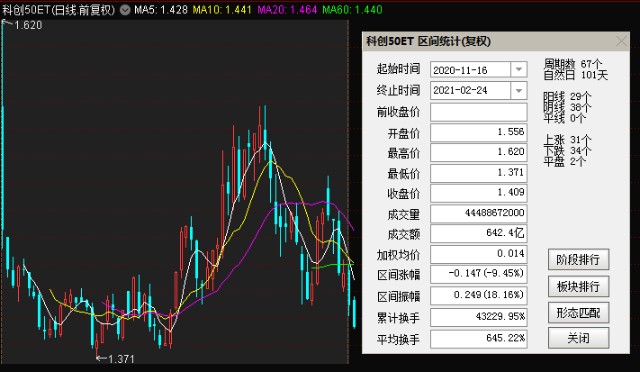Click the 科创50ET chart title text
The image size is (640, 372).
pos(59,10)
